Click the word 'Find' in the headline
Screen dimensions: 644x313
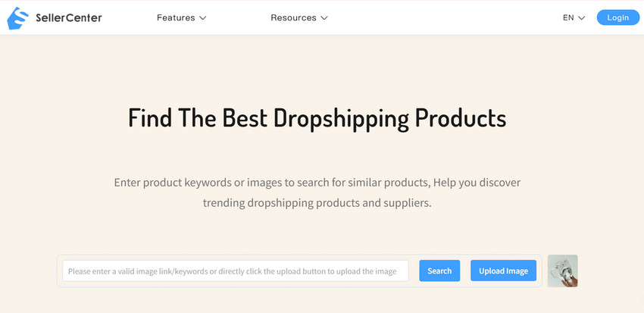[149, 118]
